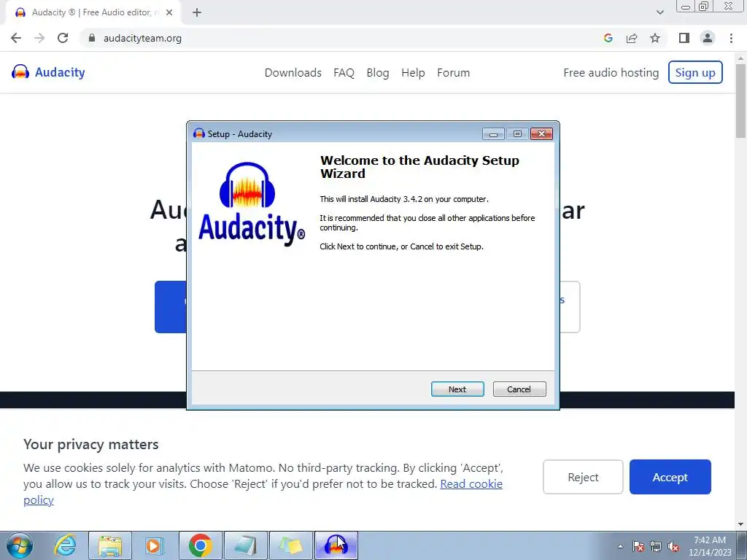The width and height of the screenshot is (747, 560).
Task: Go to the Blog page
Action: point(378,73)
